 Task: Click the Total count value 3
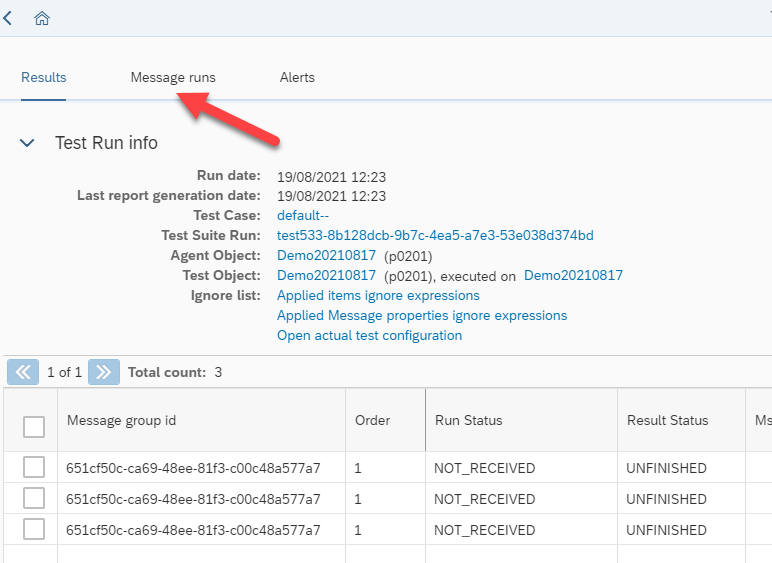click(x=218, y=372)
